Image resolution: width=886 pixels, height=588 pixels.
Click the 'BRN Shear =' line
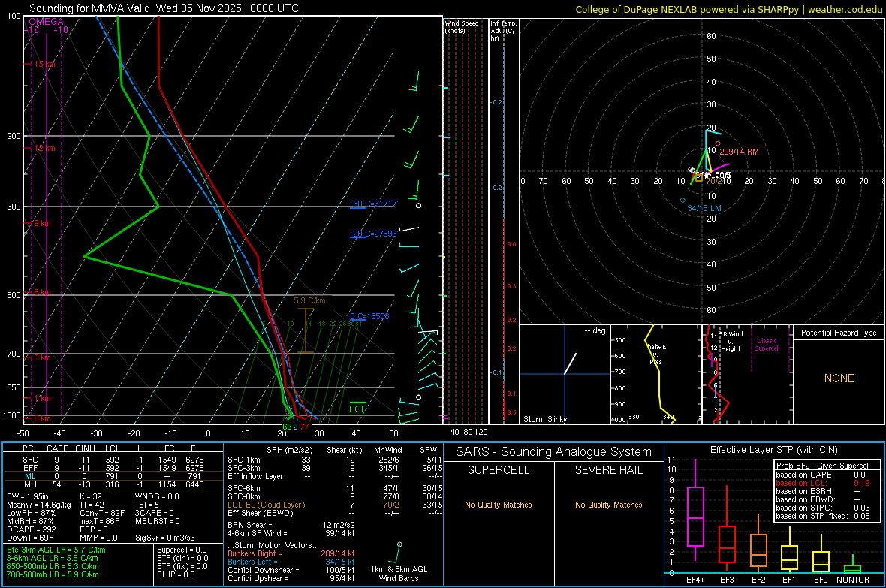coord(291,525)
